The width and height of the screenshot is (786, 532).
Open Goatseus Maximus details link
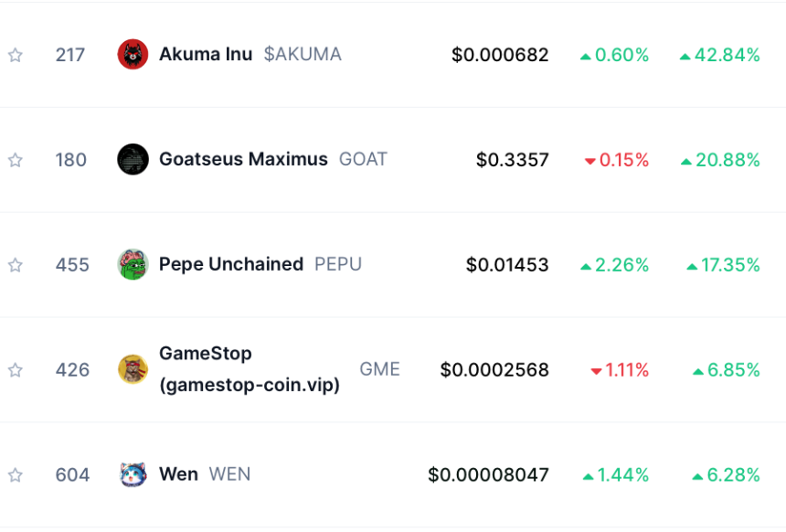(243, 159)
